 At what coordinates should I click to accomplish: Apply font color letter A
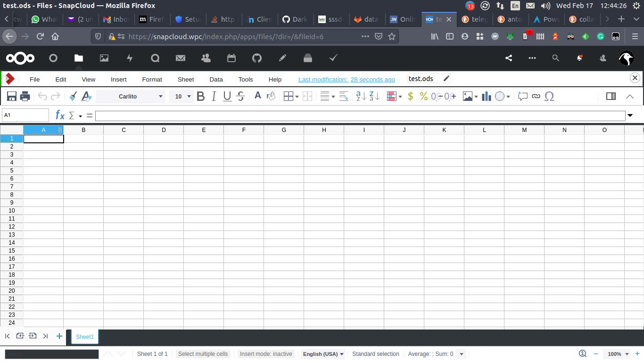258,96
